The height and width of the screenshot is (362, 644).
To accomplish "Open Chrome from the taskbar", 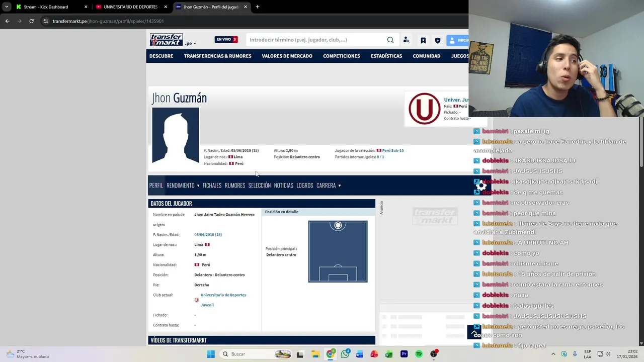I will (331, 354).
